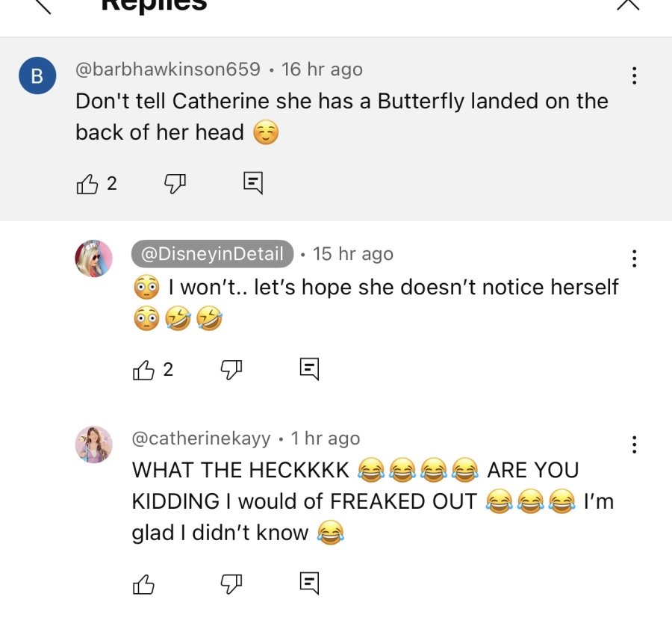Reply to the DisneyinDetail comment
The image size is (672, 638).
(x=309, y=369)
